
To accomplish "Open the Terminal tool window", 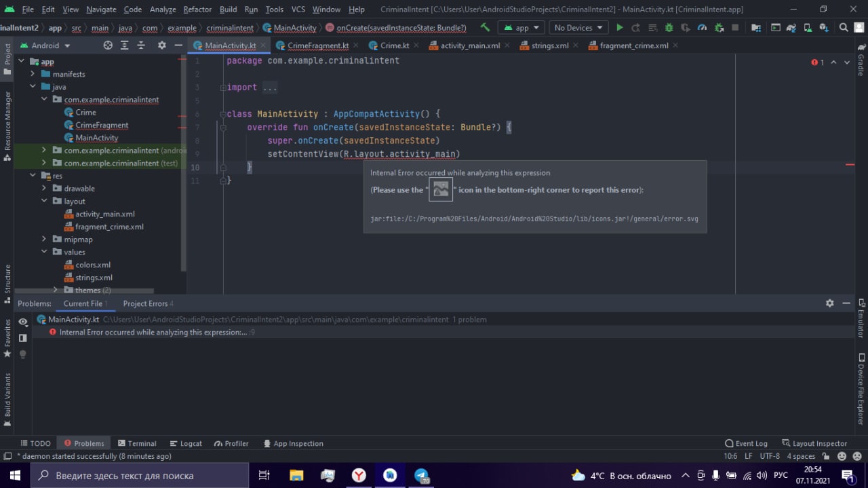I will (136, 443).
